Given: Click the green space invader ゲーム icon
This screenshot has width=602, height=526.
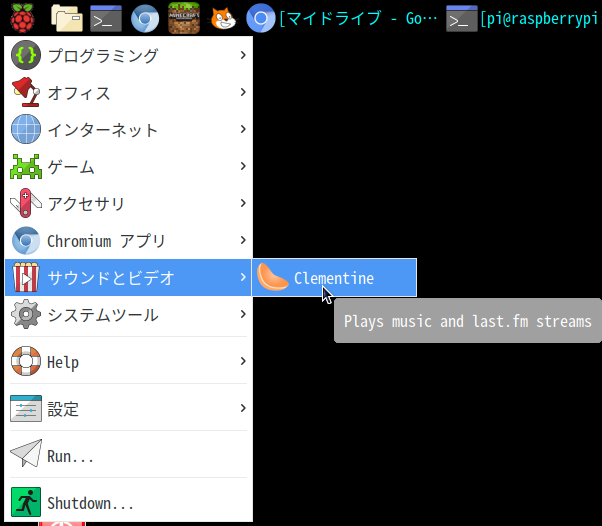Looking at the screenshot, I should tap(26, 166).
